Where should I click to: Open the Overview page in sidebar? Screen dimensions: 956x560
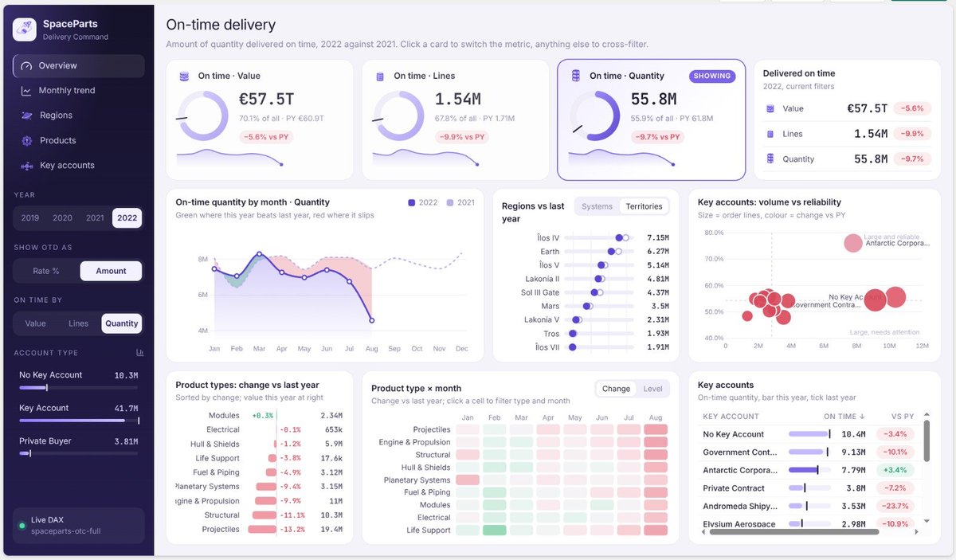79,66
